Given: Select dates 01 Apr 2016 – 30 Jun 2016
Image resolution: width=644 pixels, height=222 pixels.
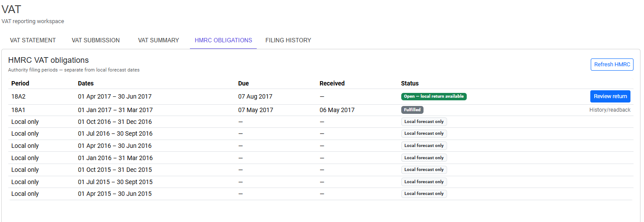Looking at the screenshot, I should coord(115,146).
